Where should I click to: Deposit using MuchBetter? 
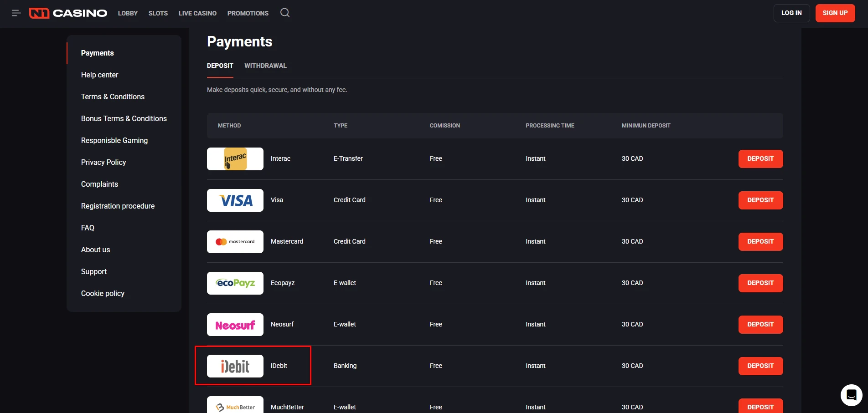point(760,406)
